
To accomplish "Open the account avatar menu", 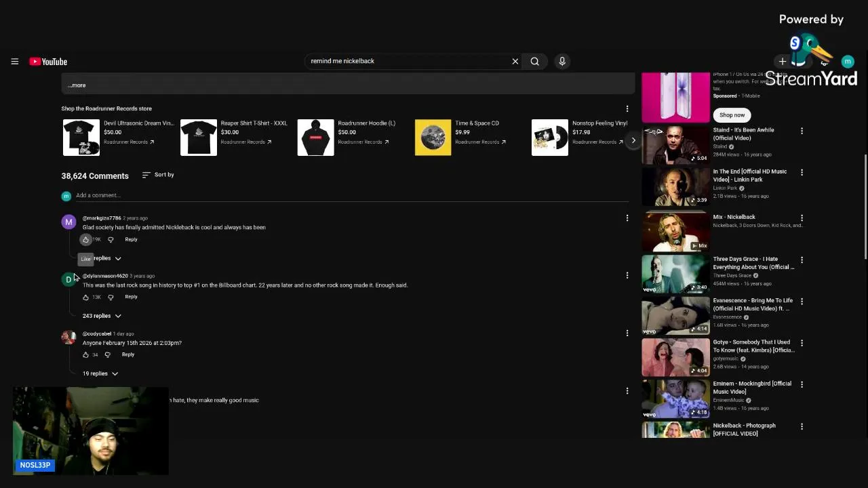I will [x=848, y=62].
